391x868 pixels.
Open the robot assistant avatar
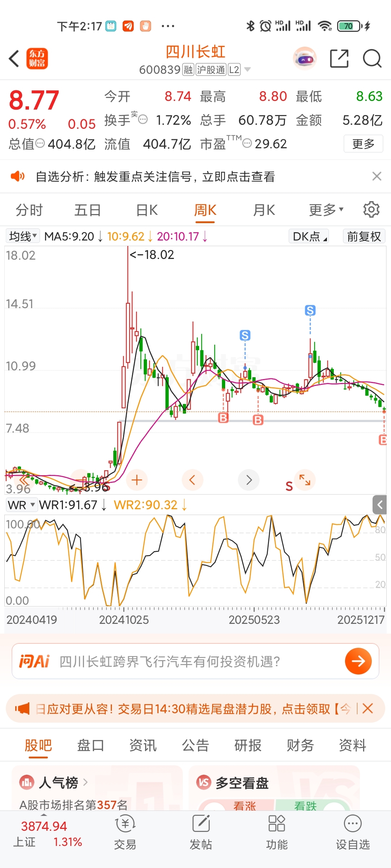click(x=305, y=58)
